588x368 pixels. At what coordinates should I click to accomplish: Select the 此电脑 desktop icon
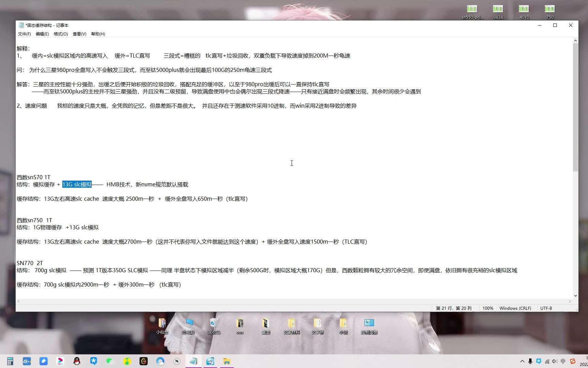188,326
